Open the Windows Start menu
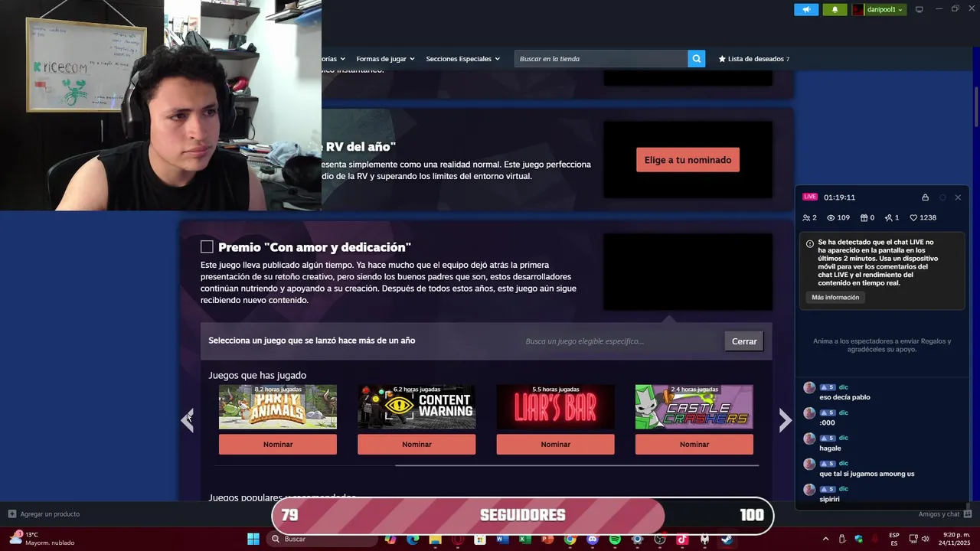Viewport: 980px width, 551px height. [253, 539]
